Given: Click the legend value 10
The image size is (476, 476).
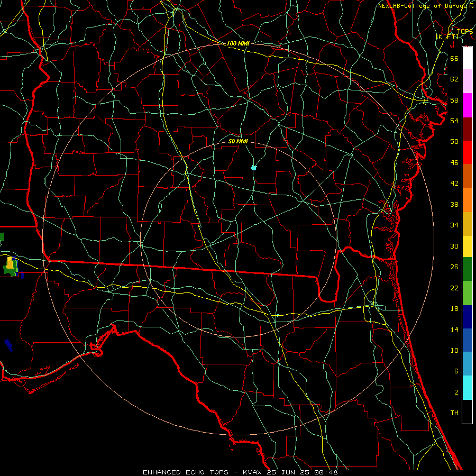Looking at the screenshot, I should [454, 350].
